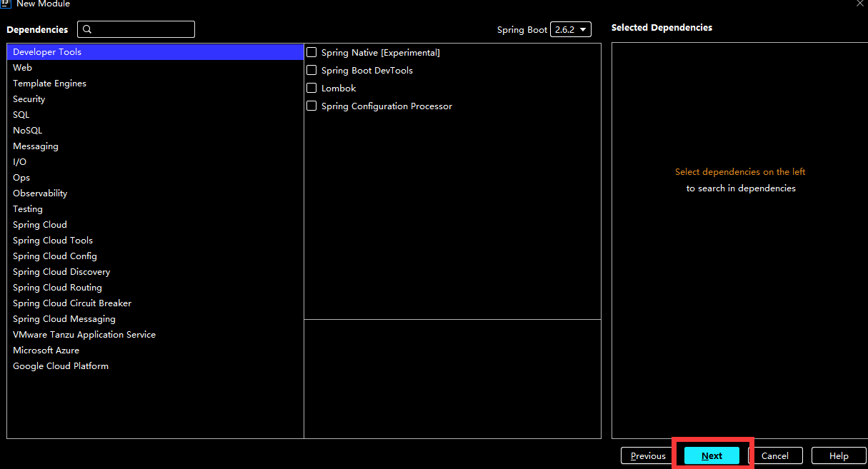
Task: Open the Security category
Action: 155,99
